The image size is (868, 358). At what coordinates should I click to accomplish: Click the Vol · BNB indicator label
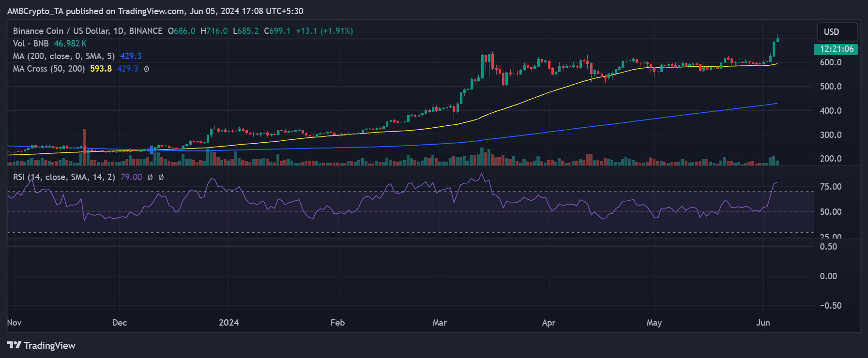(31, 44)
